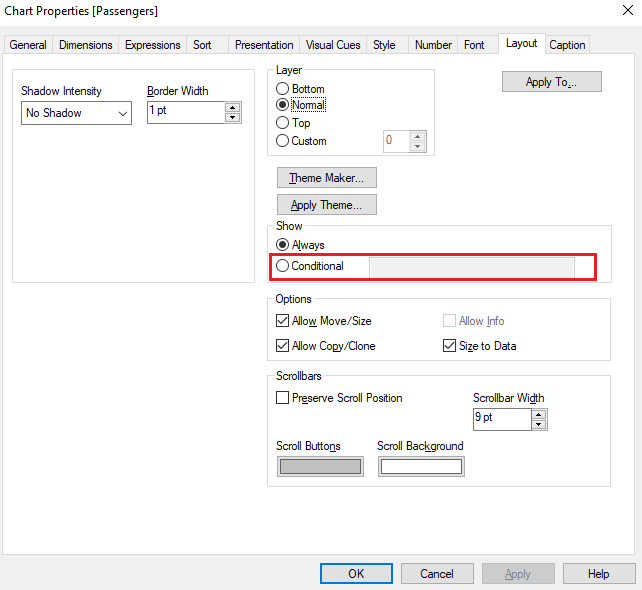This screenshot has width=642, height=590.
Task: Click the Apply Theme button
Action: click(327, 205)
